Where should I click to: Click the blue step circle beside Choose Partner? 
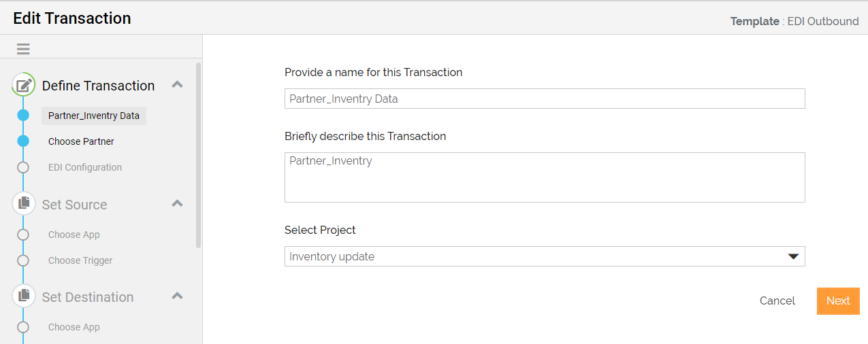tap(23, 141)
